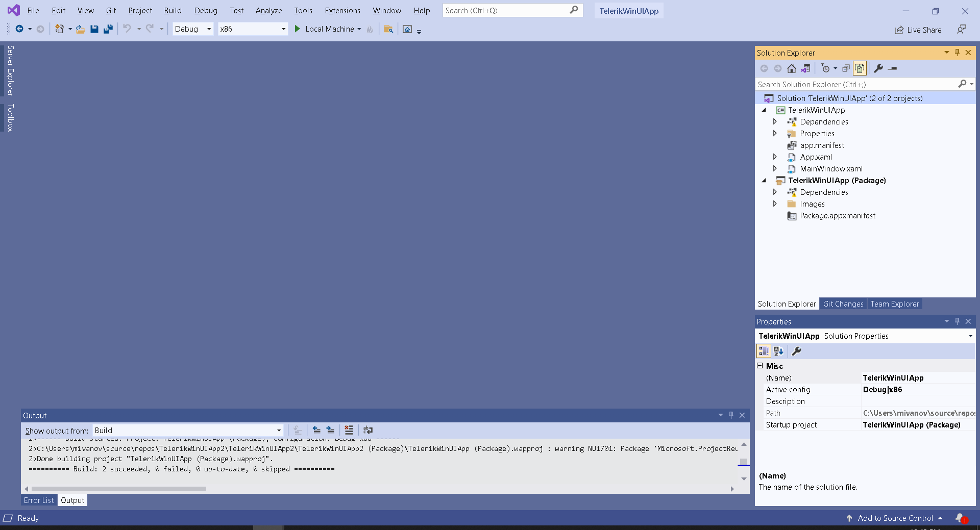Click the Live Share button
The width and height of the screenshot is (980, 530).
coord(918,30)
